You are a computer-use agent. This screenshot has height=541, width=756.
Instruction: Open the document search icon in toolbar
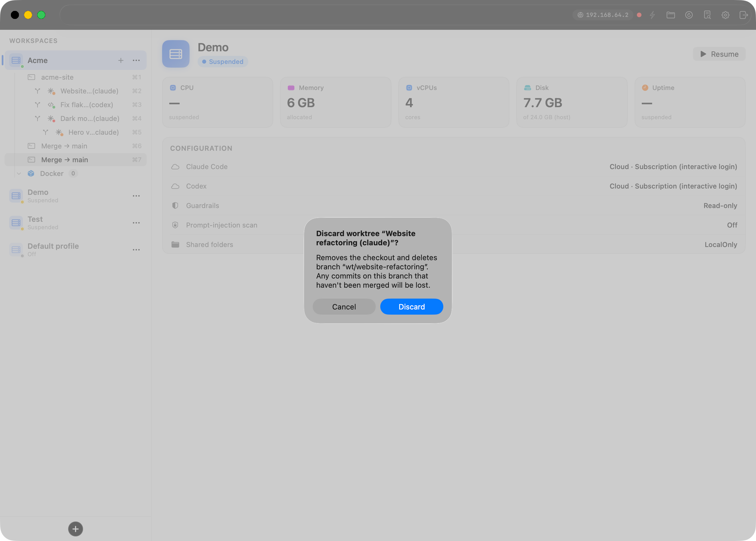pos(707,15)
